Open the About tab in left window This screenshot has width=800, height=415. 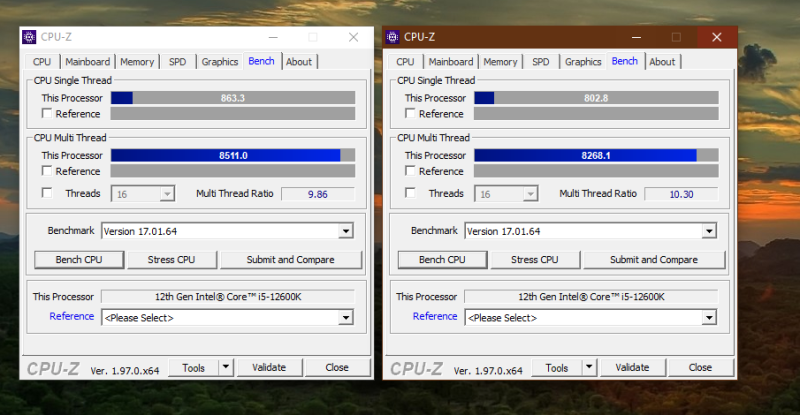[x=299, y=62]
